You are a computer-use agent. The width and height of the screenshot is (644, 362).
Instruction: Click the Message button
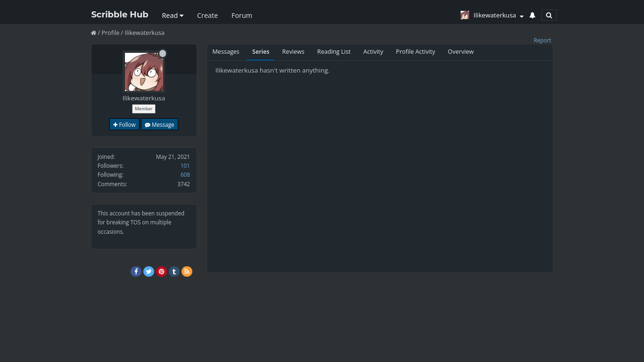(159, 124)
